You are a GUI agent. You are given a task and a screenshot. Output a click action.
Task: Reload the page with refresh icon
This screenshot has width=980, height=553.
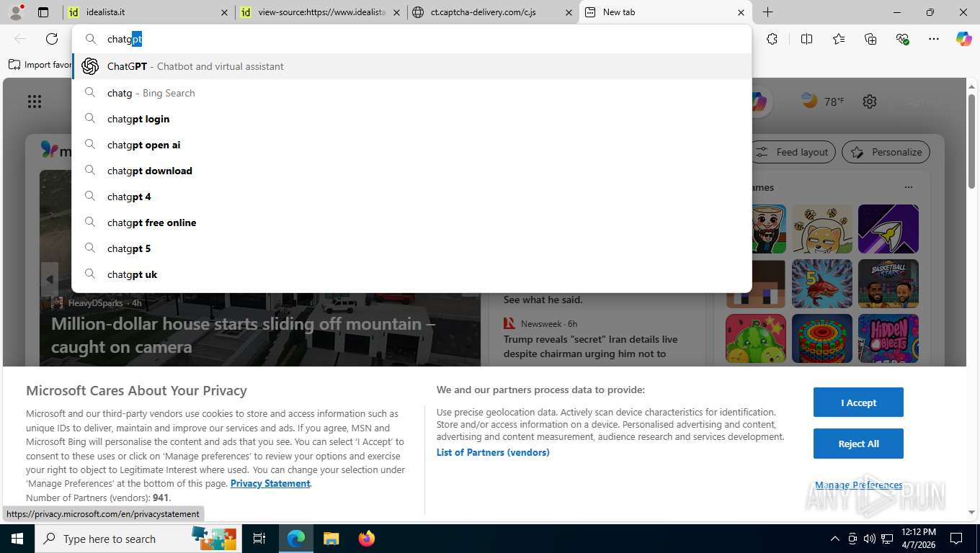[52, 39]
